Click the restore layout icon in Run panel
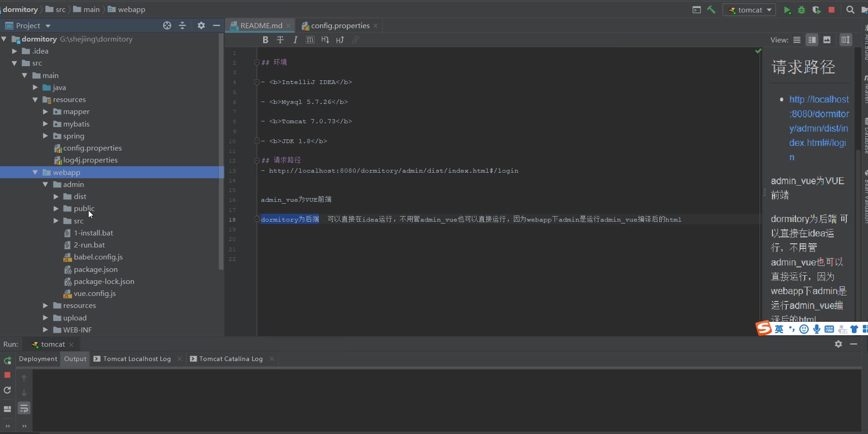Viewport: 868px width, 434px height. click(x=7, y=409)
